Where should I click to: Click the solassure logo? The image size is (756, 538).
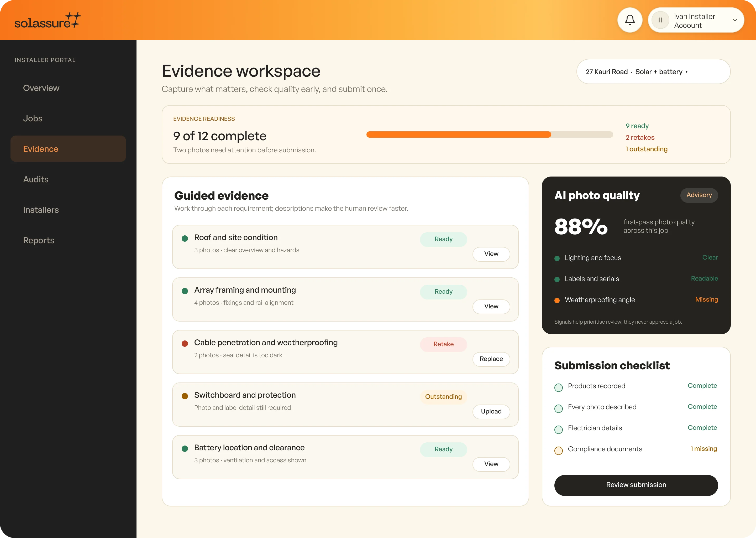pyautogui.click(x=48, y=20)
